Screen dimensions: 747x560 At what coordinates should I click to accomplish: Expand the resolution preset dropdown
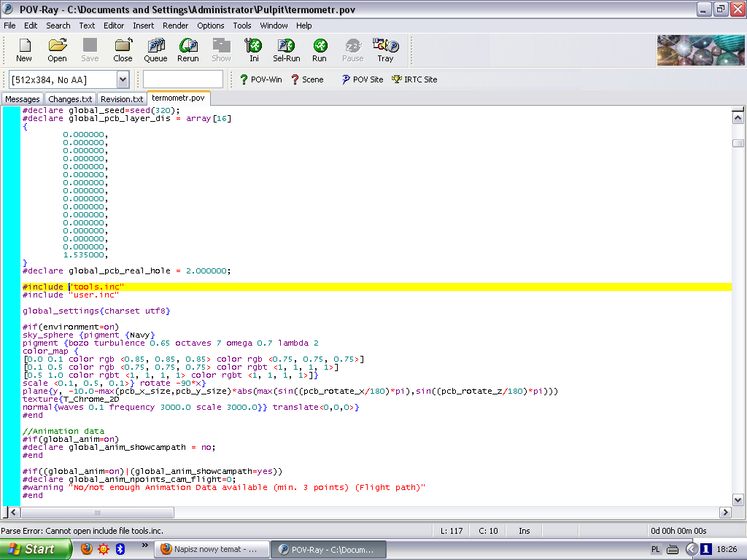coord(123,79)
